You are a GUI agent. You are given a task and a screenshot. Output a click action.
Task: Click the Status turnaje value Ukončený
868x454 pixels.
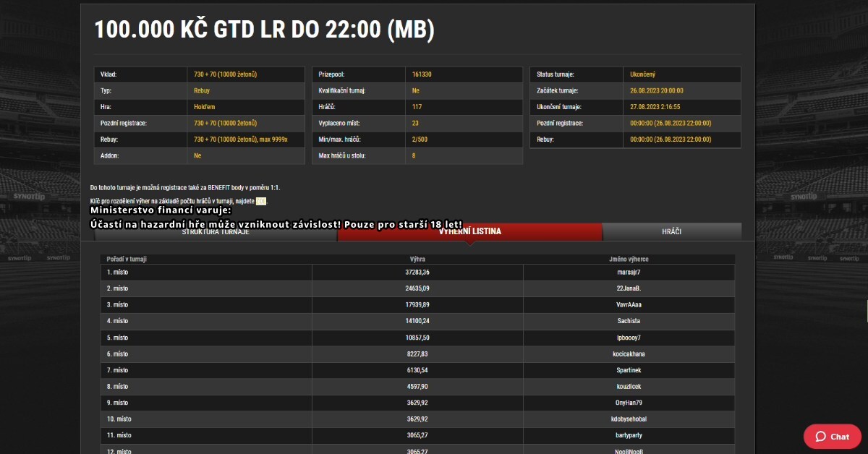642,74
